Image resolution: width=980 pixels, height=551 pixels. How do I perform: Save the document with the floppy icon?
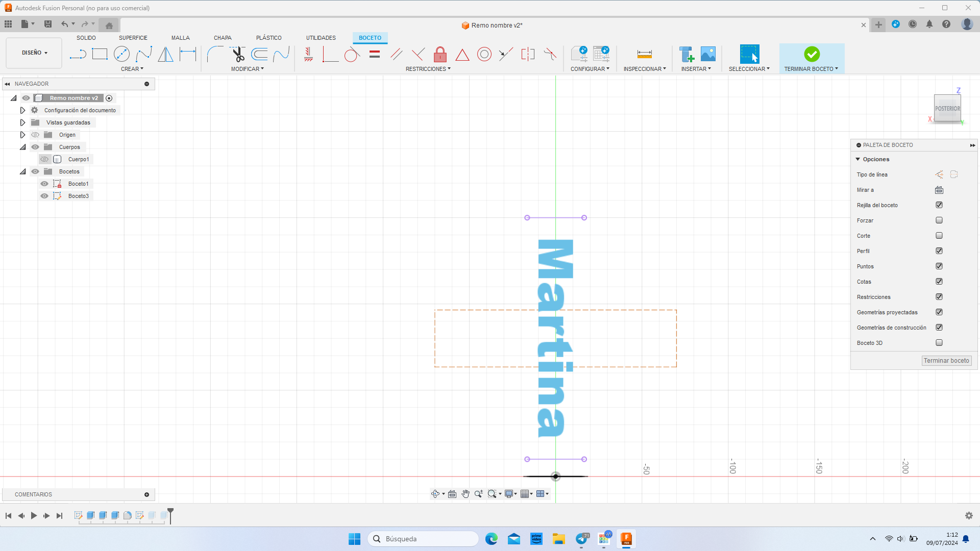(48, 24)
